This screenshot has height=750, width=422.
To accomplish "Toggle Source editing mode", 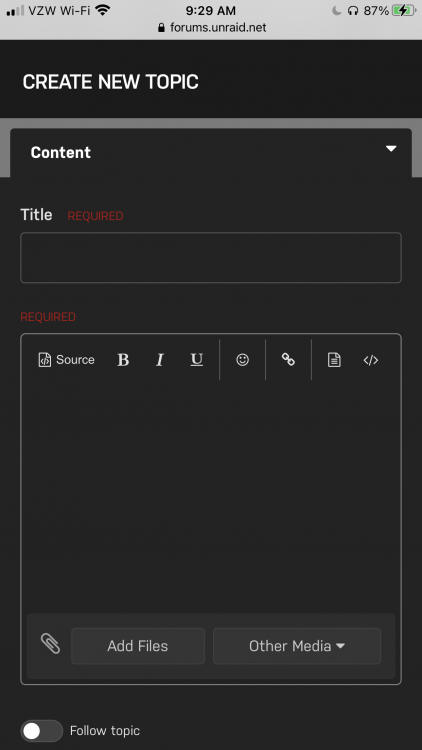I will click(66, 360).
